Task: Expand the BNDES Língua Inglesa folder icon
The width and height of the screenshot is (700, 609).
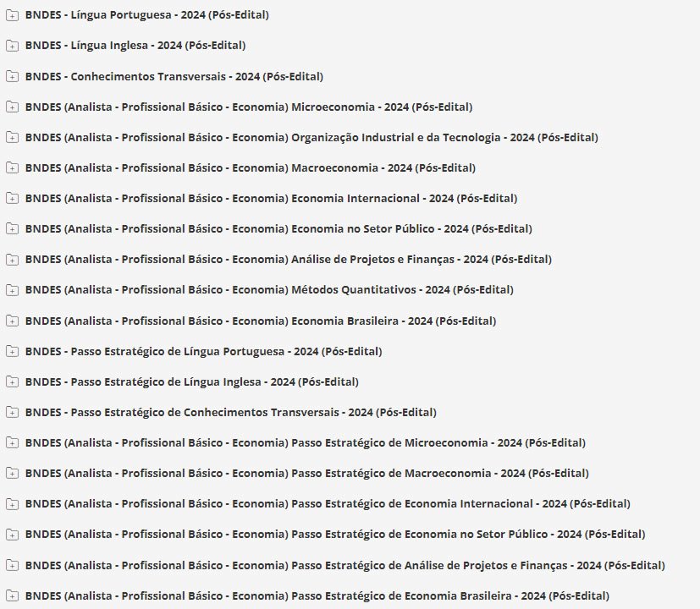Action: (12, 46)
